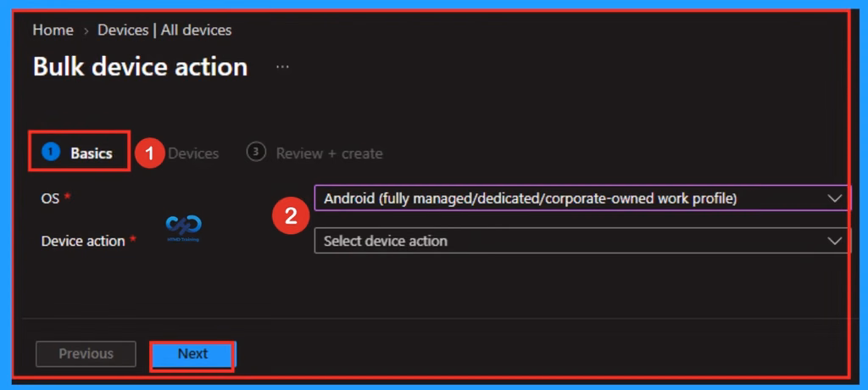868x390 pixels.
Task: Click the Bulk device action heading
Action: (140, 66)
